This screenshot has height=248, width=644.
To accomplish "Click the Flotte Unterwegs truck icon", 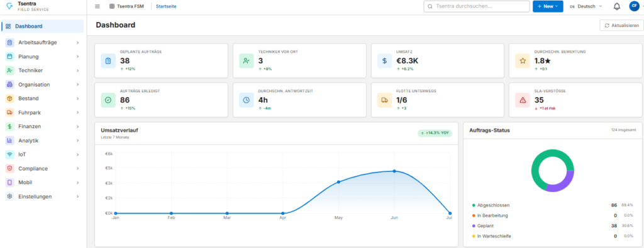I will (384, 100).
